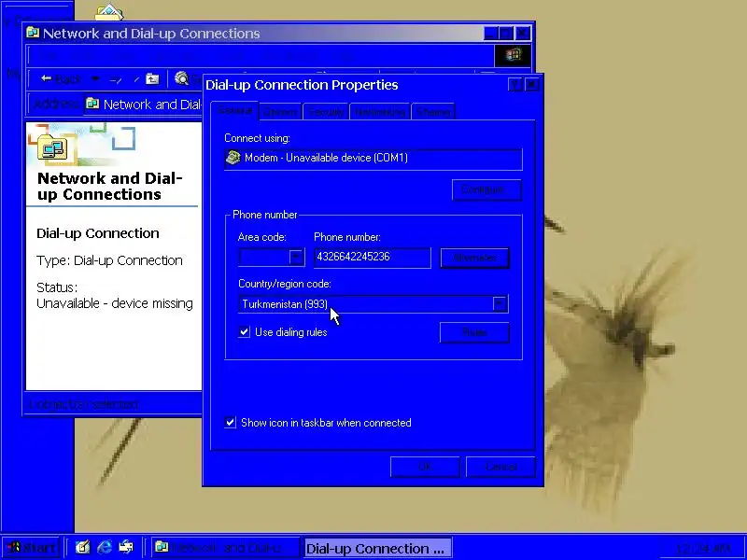Open the Back history dropdown arrow
The height and width of the screenshot is (560, 747).
click(95, 78)
